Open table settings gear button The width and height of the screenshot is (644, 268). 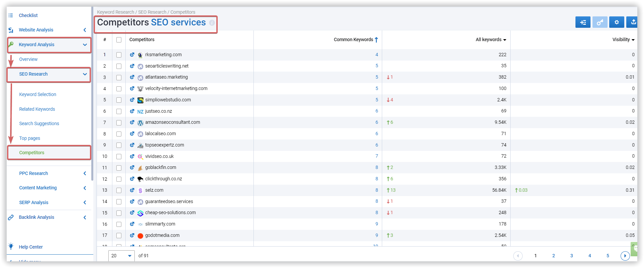pos(617,22)
